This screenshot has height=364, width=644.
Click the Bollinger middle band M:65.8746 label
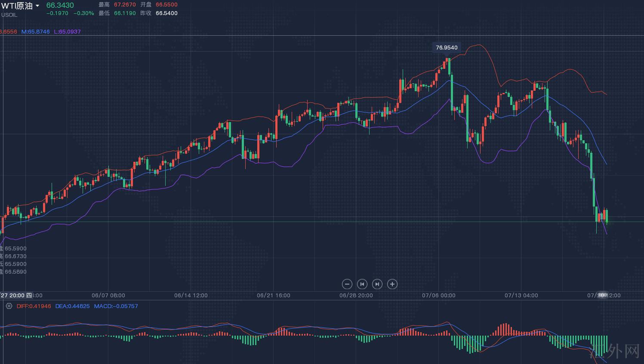[x=35, y=31]
